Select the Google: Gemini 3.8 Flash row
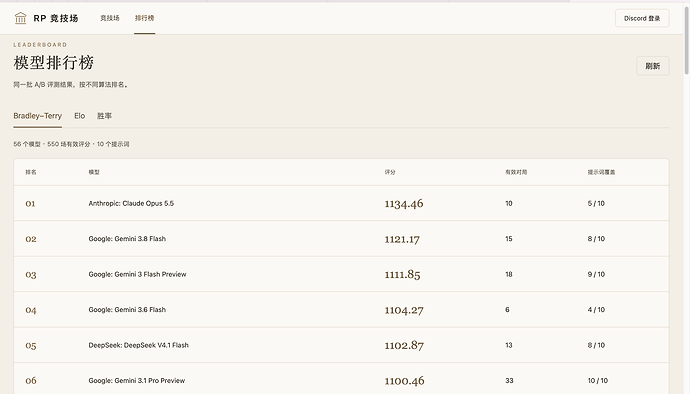The width and height of the screenshot is (690, 394). point(341,239)
